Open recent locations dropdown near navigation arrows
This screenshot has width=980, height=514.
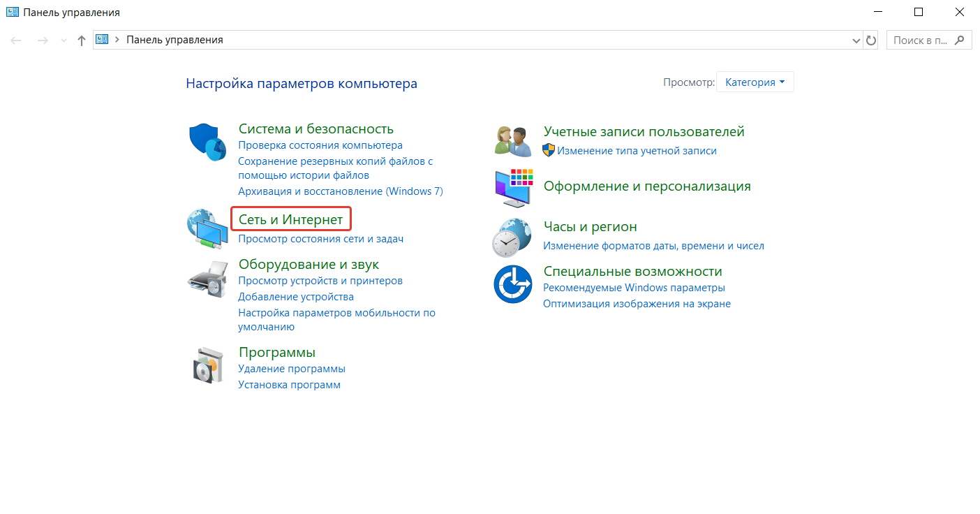pos(64,41)
